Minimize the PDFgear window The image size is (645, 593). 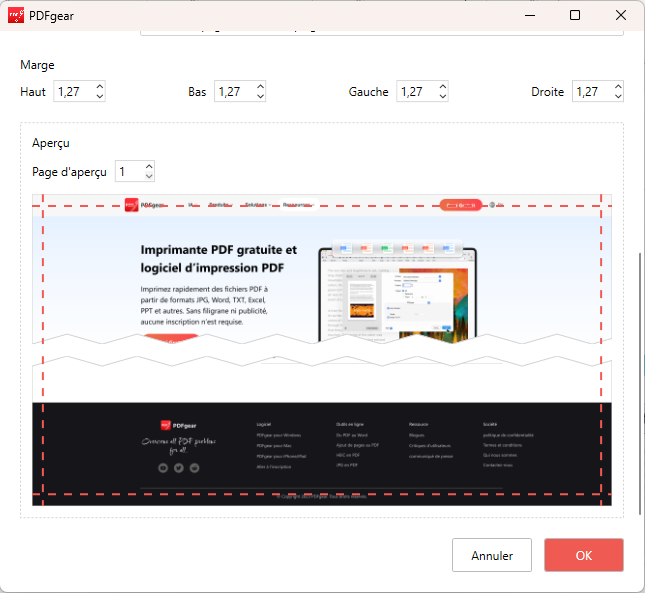[x=530, y=16]
